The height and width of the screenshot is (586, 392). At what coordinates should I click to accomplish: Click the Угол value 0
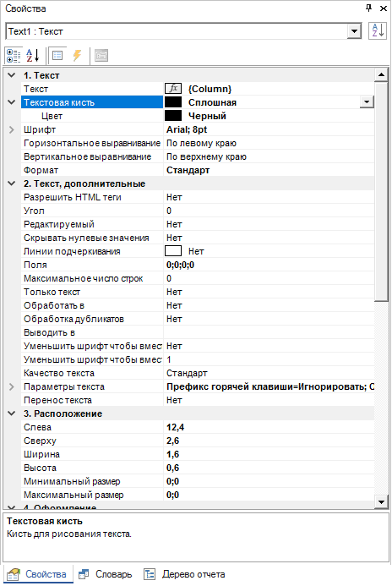(x=169, y=211)
